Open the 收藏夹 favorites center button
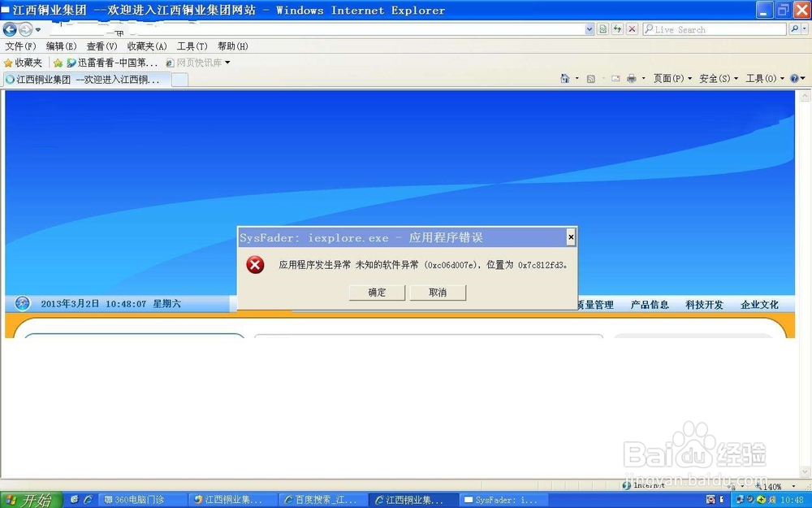The height and width of the screenshot is (508, 812). pos(24,63)
